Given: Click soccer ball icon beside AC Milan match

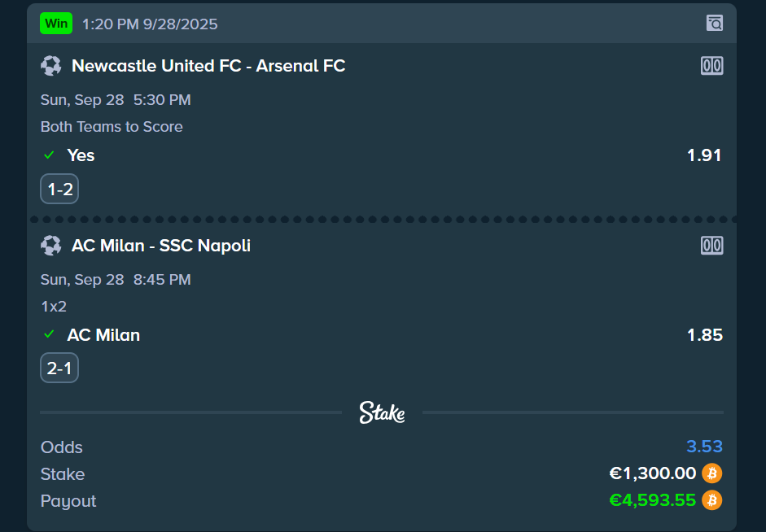Looking at the screenshot, I should tap(51, 246).
